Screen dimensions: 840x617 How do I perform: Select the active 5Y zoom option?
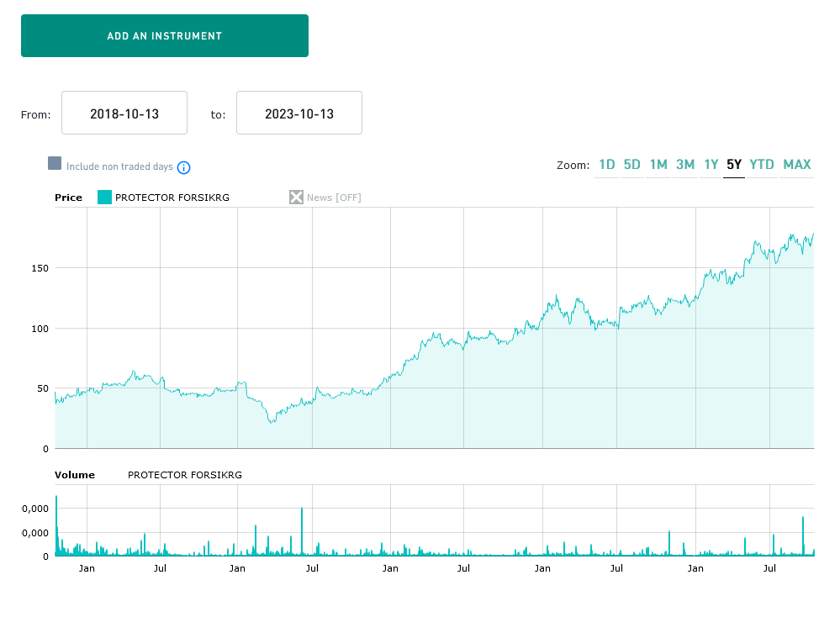734,165
